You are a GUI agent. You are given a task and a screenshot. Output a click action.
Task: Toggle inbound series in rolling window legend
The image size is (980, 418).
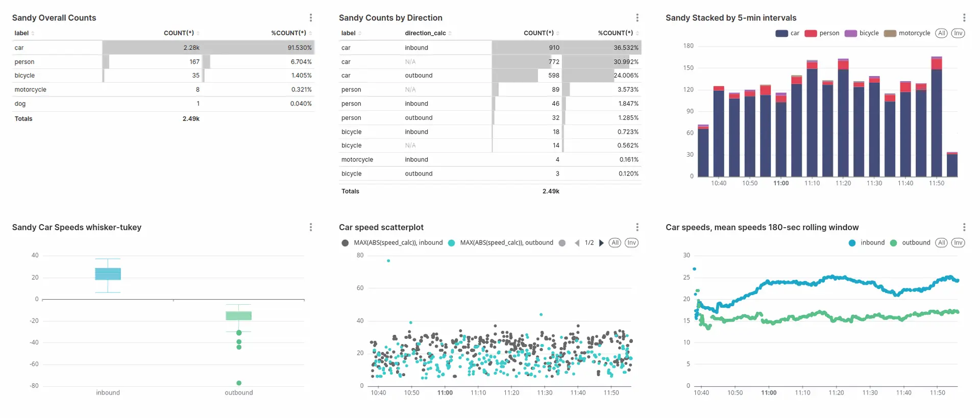867,243
